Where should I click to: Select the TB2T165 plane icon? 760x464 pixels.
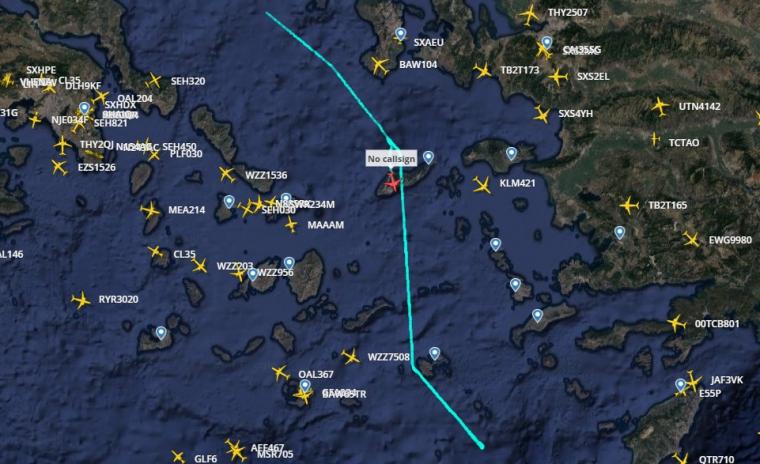pyautogui.click(x=629, y=205)
